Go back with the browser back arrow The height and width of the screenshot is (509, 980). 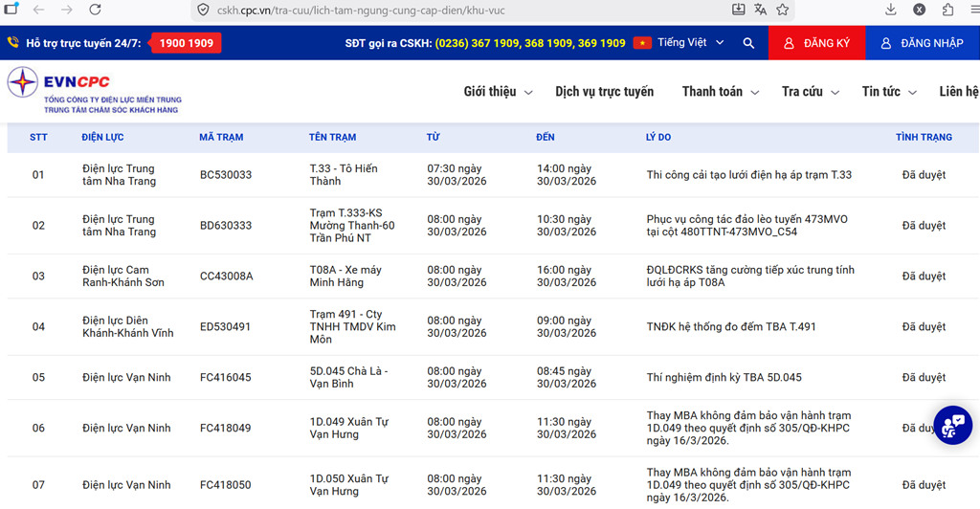point(38,11)
